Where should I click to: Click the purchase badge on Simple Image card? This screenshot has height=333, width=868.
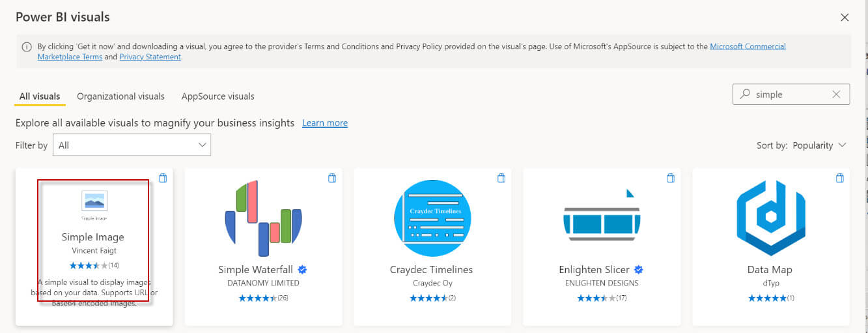tap(163, 178)
